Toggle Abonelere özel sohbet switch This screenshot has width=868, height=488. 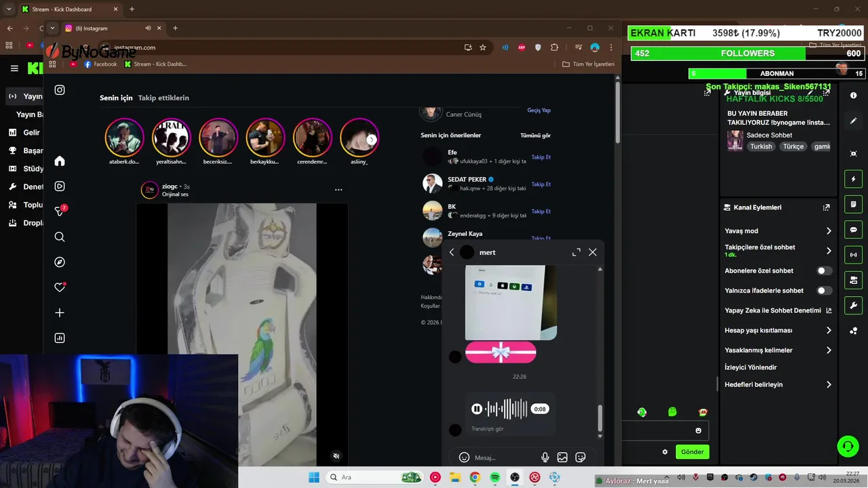point(824,270)
